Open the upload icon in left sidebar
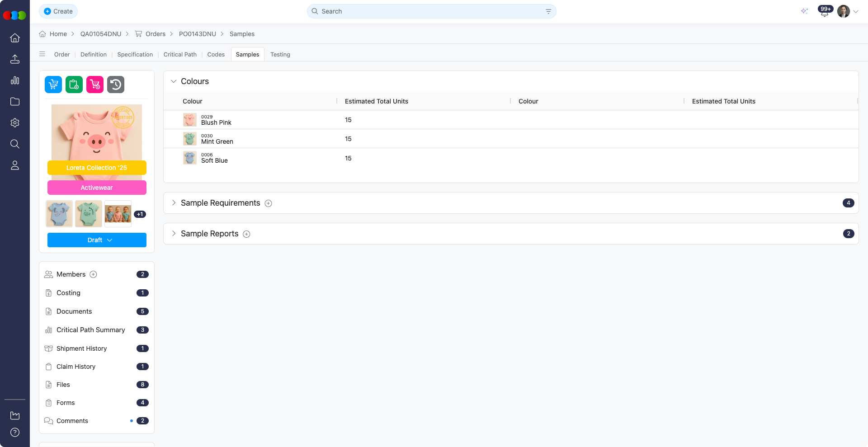Image resolution: width=868 pixels, height=447 pixels. click(15, 59)
